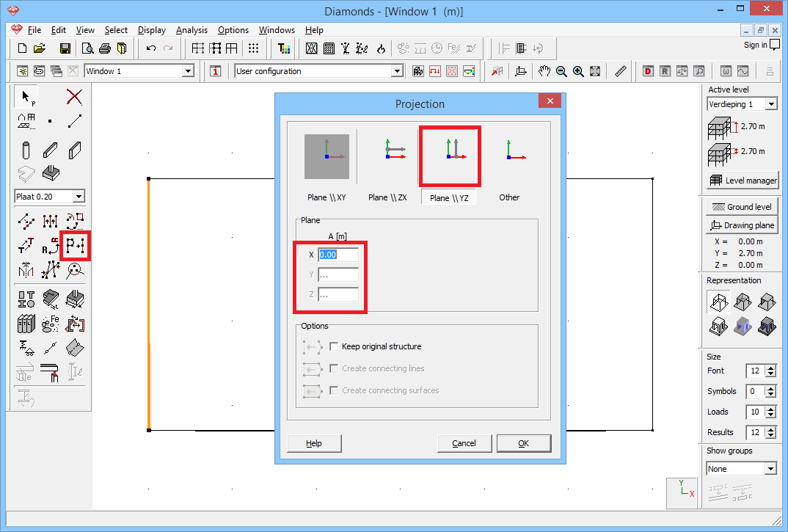This screenshot has width=788, height=532.
Task: Click the Help button in Projection dialog
Action: [314, 443]
